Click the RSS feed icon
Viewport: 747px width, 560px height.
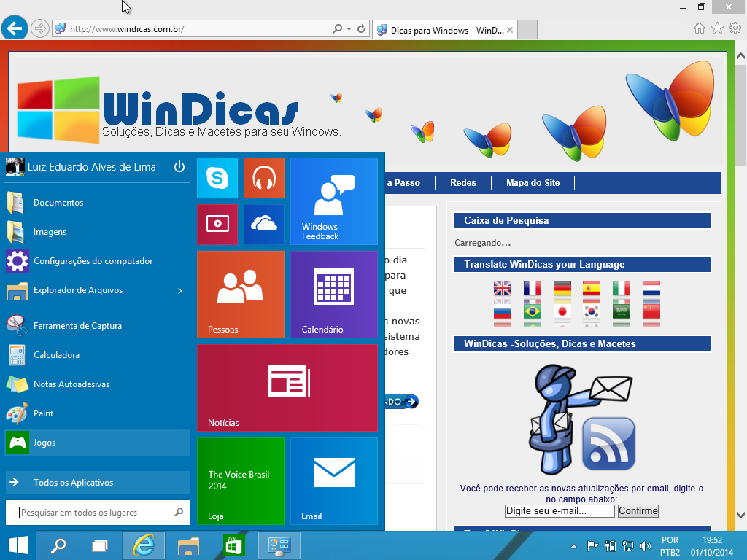tap(608, 444)
